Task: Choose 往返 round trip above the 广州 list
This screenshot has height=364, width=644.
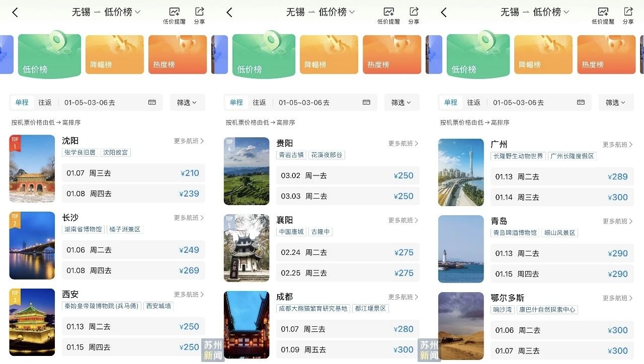Action: pyautogui.click(x=474, y=103)
